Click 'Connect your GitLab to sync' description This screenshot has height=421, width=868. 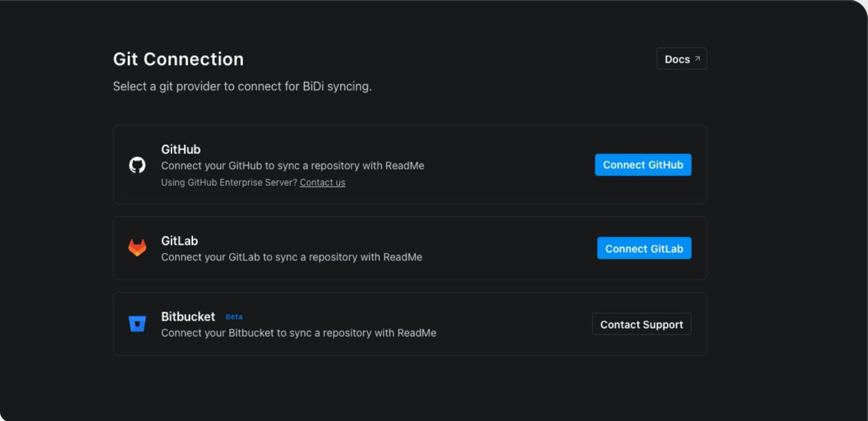point(292,258)
